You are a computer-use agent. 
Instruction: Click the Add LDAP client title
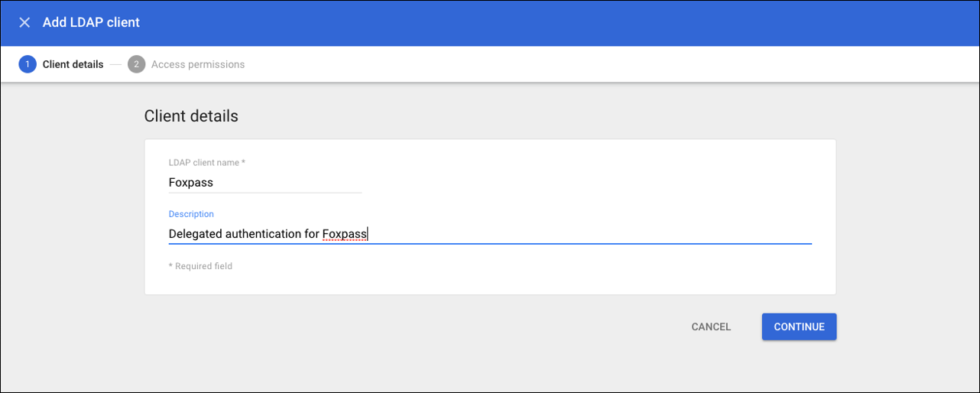coord(91,22)
